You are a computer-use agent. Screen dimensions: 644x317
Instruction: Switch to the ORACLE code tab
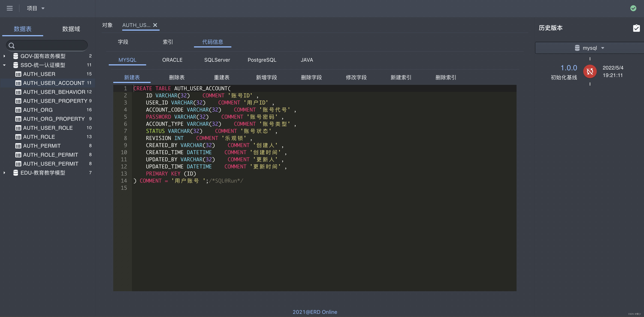pyautogui.click(x=172, y=60)
